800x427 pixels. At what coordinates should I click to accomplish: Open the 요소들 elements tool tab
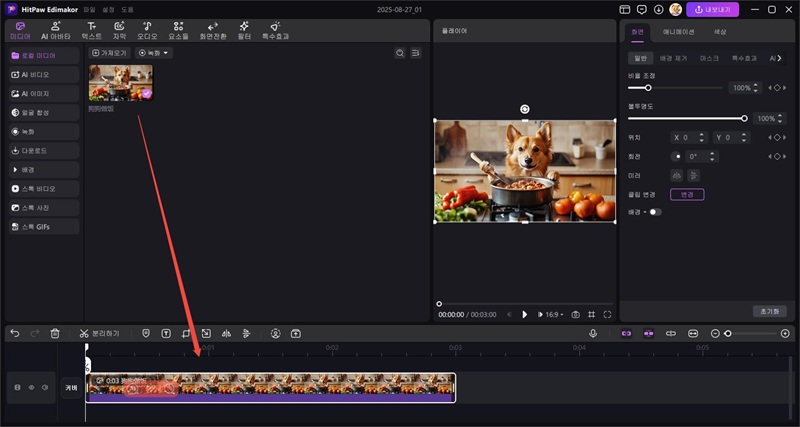tap(178, 31)
